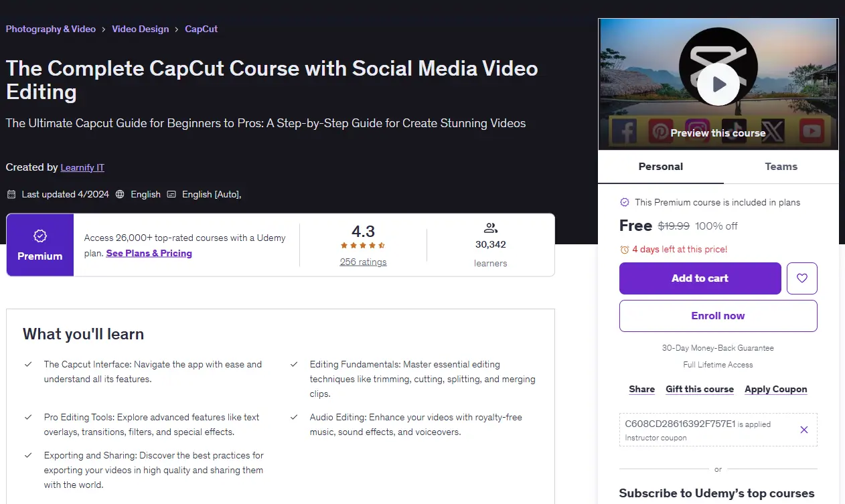This screenshot has height=504, width=845.
Task: Click checkmark beside Pro Editing Tools item
Action: tap(28, 417)
